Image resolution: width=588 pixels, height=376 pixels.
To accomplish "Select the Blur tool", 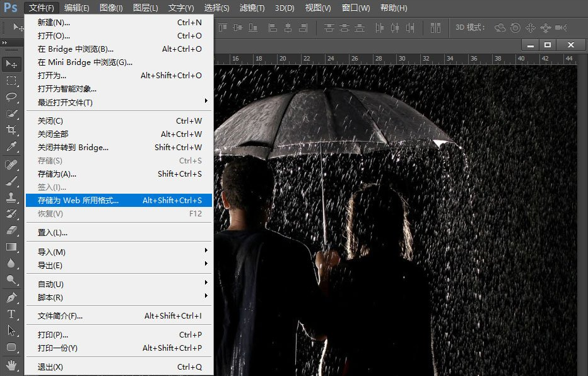I will [11, 263].
